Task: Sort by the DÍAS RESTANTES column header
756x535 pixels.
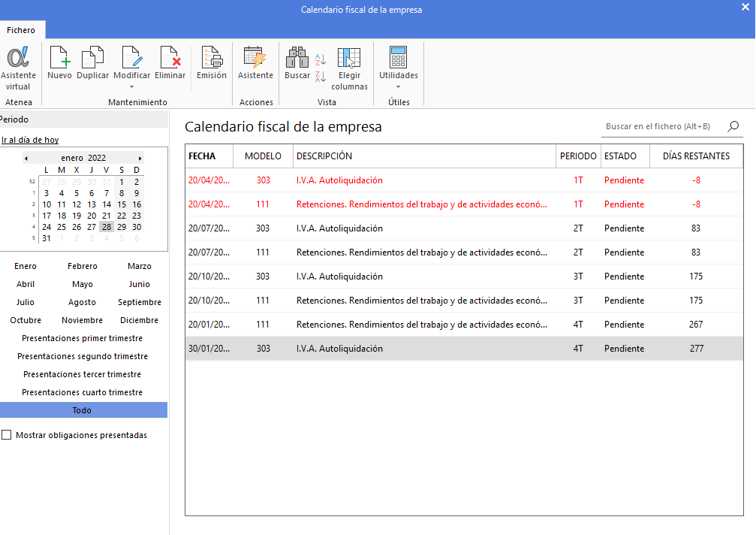Action: click(x=696, y=156)
